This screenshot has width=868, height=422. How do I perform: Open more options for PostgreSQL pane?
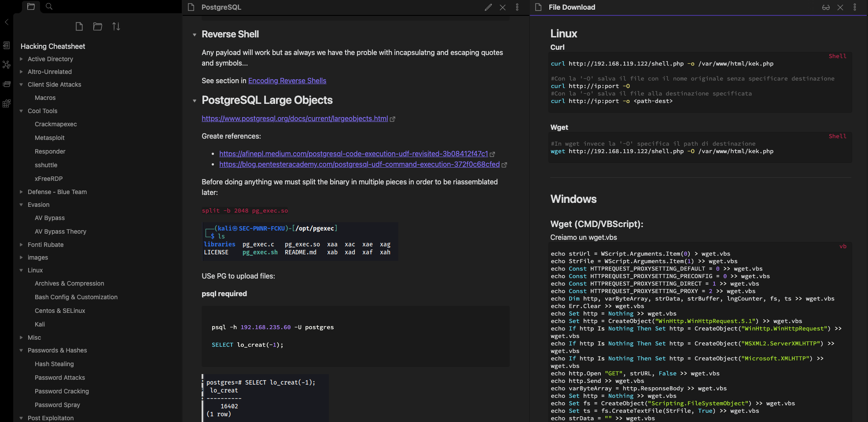click(x=517, y=7)
